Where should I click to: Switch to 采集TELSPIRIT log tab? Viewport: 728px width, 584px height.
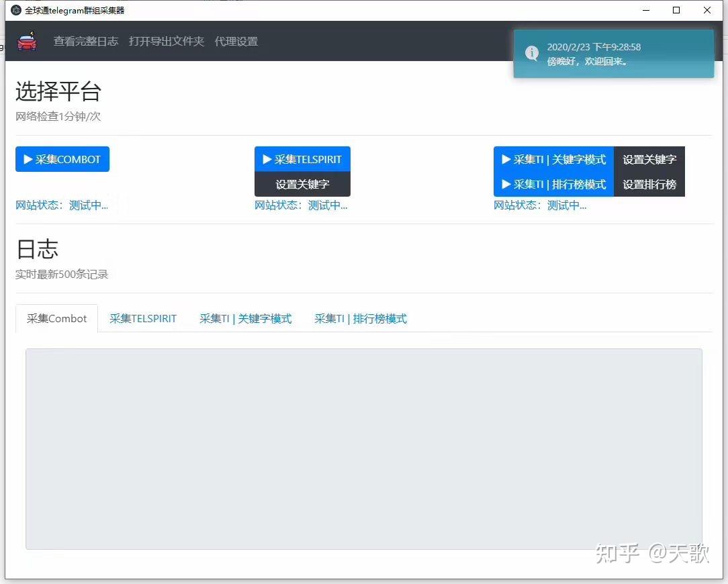point(143,318)
